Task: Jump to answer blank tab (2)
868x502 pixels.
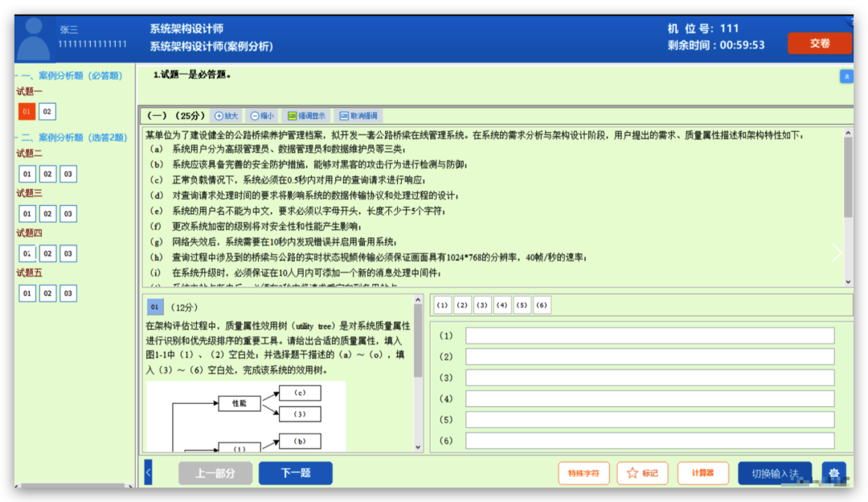Action: (x=462, y=305)
